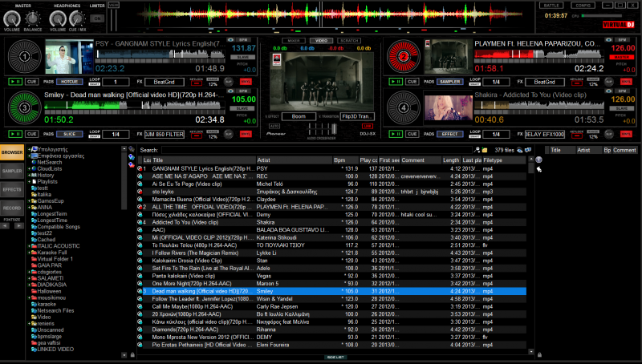
Task: Open the SAMPLER pads dropdown on deck 2
Action: (450, 82)
